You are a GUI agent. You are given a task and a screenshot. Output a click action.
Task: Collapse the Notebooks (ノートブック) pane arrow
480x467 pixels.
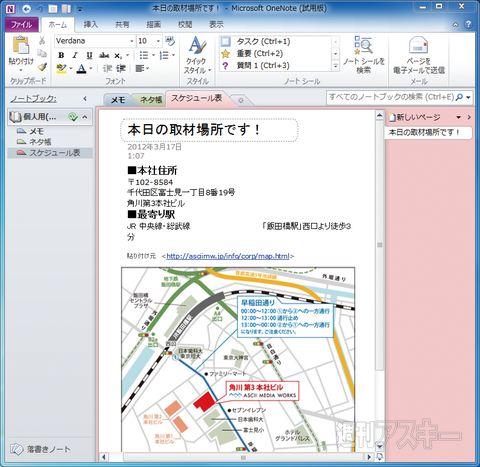click(85, 99)
